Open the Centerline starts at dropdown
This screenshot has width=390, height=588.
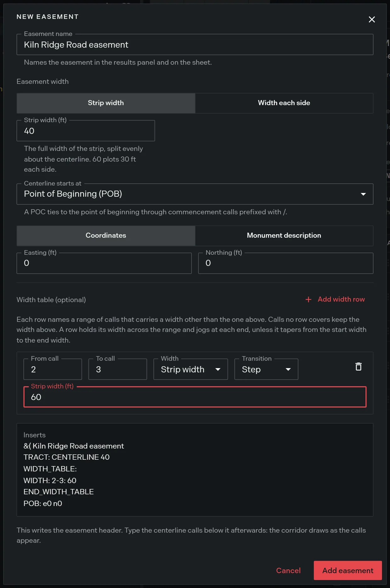pyautogui.click(x=195, y=194)
